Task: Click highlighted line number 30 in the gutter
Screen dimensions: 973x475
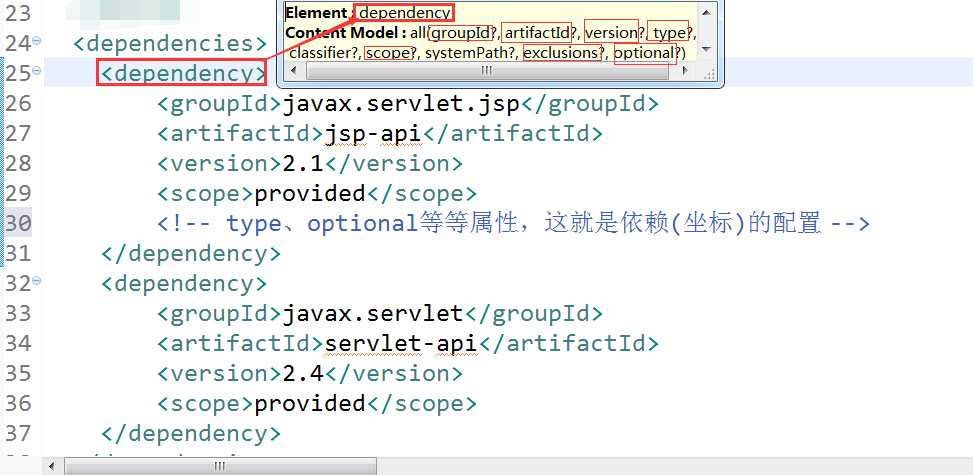Action: (17, 223)
